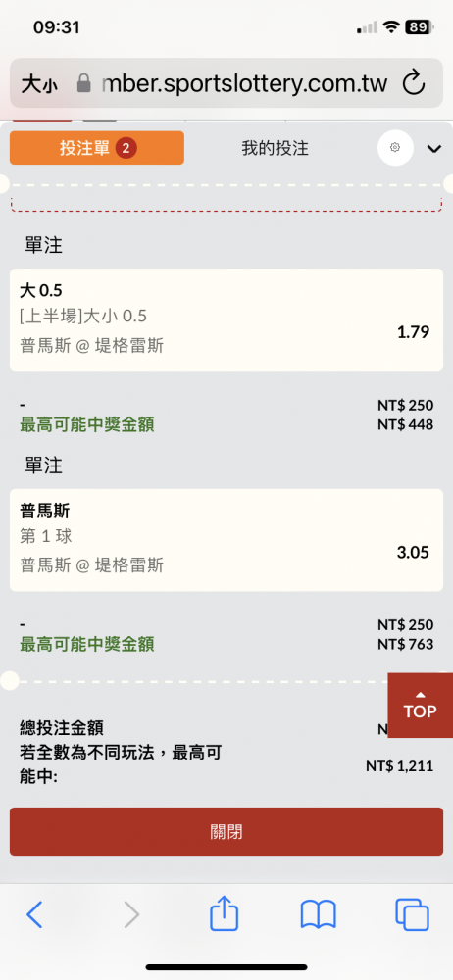Select the 大 0.5 bet card
The image size is (453, 980).
point(226,320)
